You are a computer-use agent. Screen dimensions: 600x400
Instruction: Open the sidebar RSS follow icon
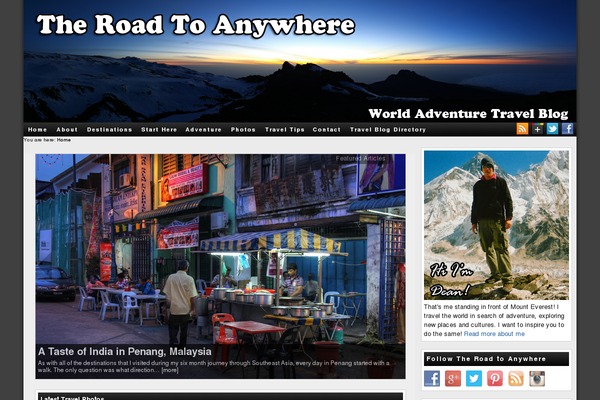(x=516, y=379)
